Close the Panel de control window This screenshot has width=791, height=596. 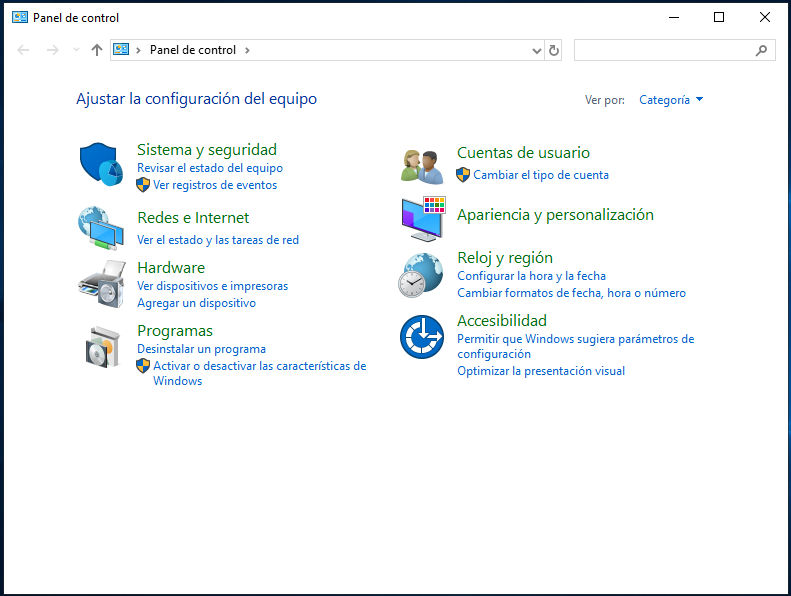coord(765,18)
